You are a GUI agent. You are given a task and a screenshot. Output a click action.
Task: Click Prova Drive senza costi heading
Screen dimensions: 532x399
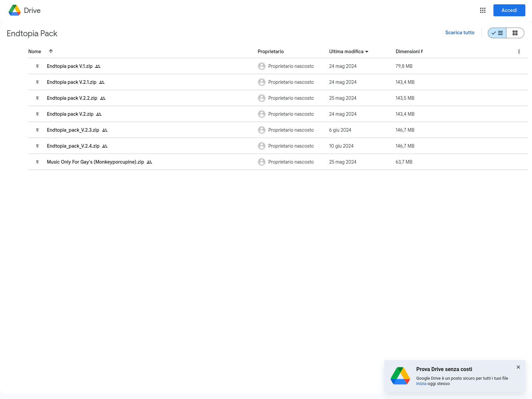click(x=444, y=369)
